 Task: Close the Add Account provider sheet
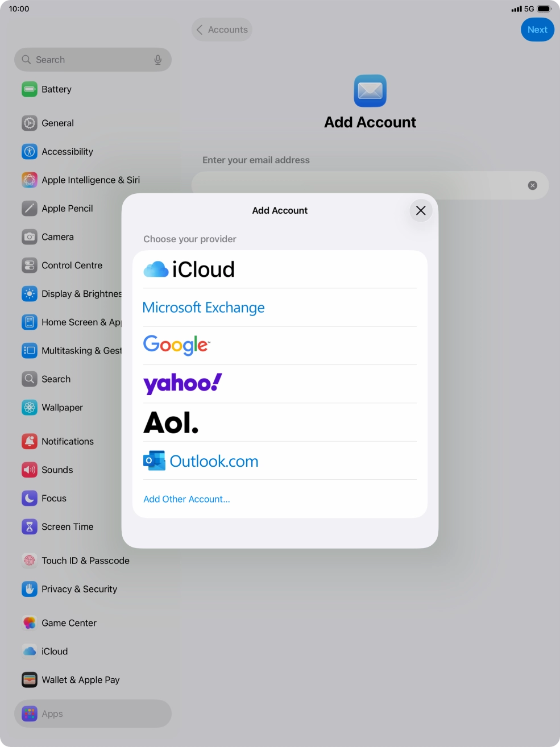[x=421, y=210]
